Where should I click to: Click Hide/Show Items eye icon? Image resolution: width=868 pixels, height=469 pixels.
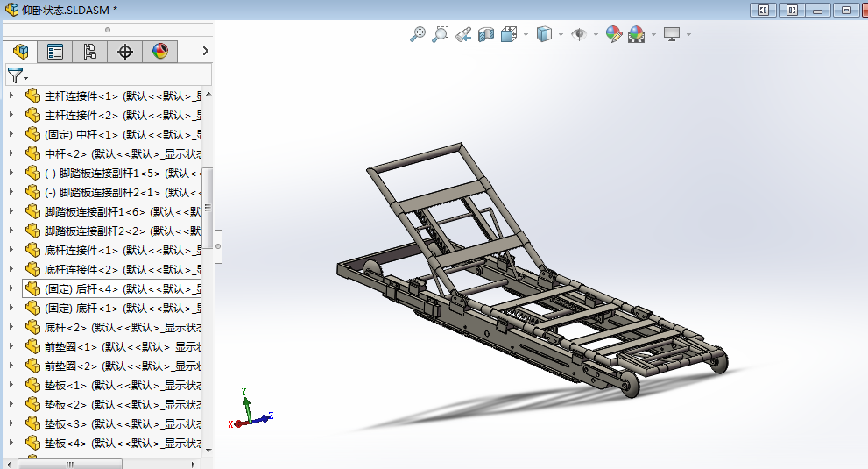coord(579,34)
